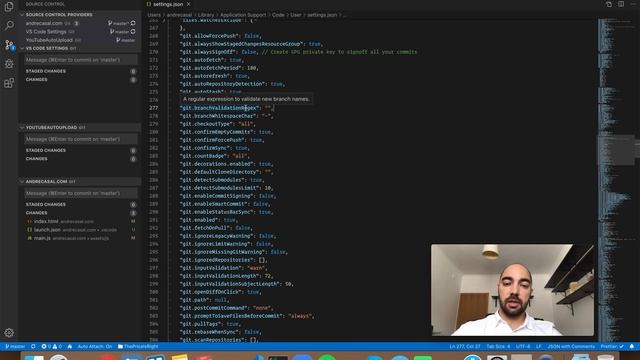
Task: Change JSON with Comments language mode
Action: coord(571,347)
